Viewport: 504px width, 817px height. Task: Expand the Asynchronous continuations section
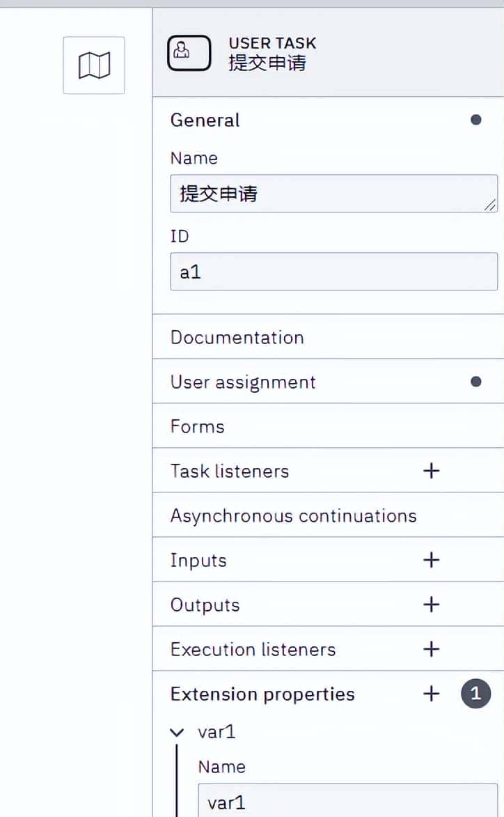[x=293, y=515]
